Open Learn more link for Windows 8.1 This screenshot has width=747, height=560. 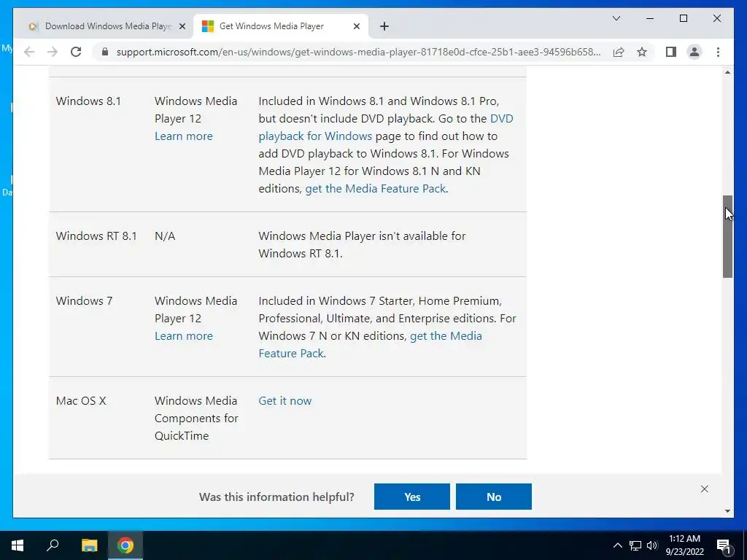coord(183,136)
